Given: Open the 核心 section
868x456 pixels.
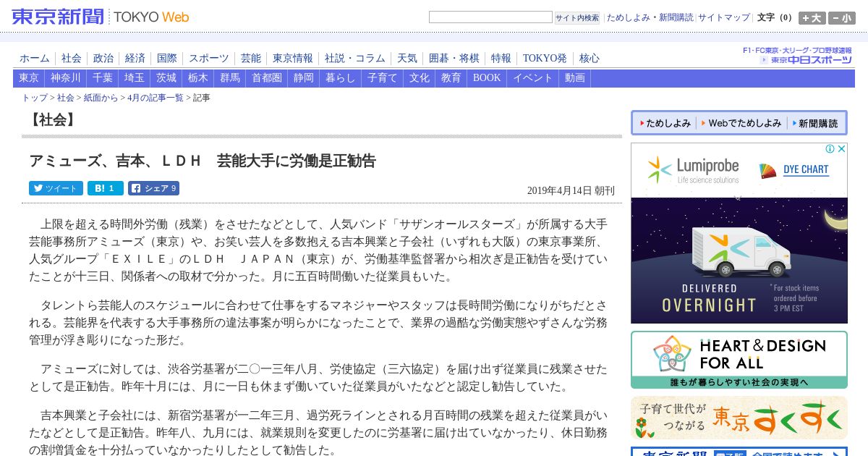Looking at the screenshot, I should point(590,59).
